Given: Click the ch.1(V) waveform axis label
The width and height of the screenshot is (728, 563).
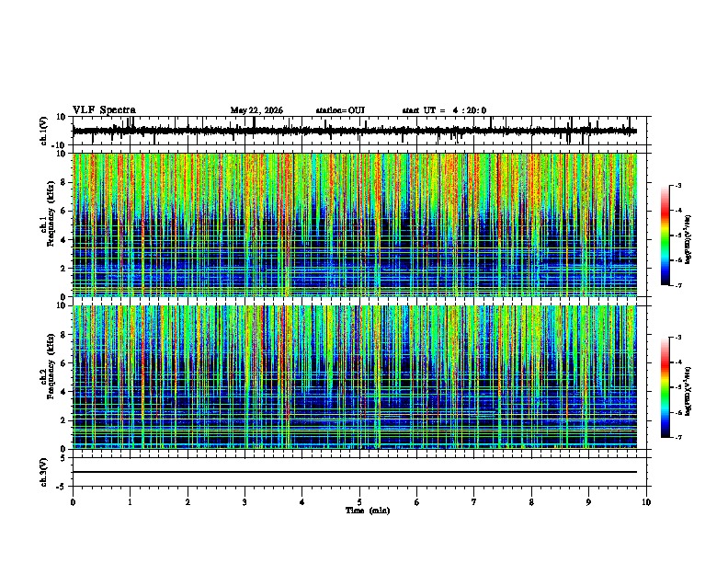Looking at the screenshot, I should [44, 131].
